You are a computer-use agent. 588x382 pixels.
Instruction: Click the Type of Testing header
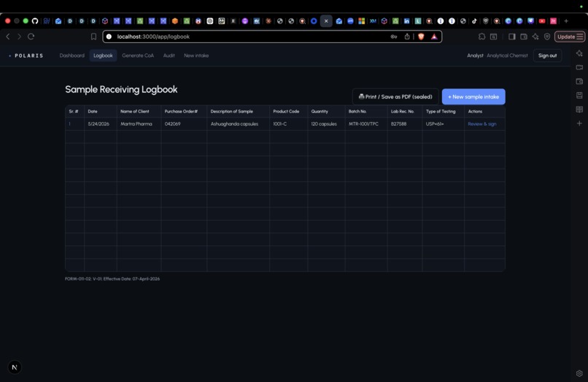[x=441, y=112]
